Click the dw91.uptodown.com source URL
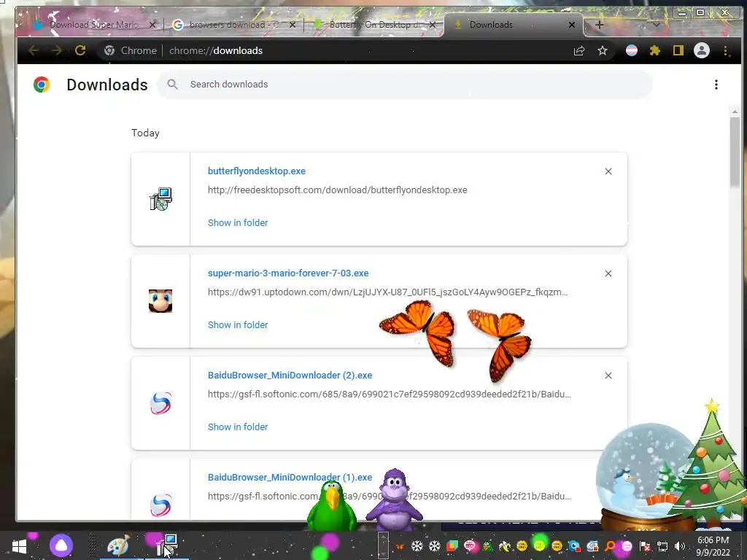 click(388, 292)
